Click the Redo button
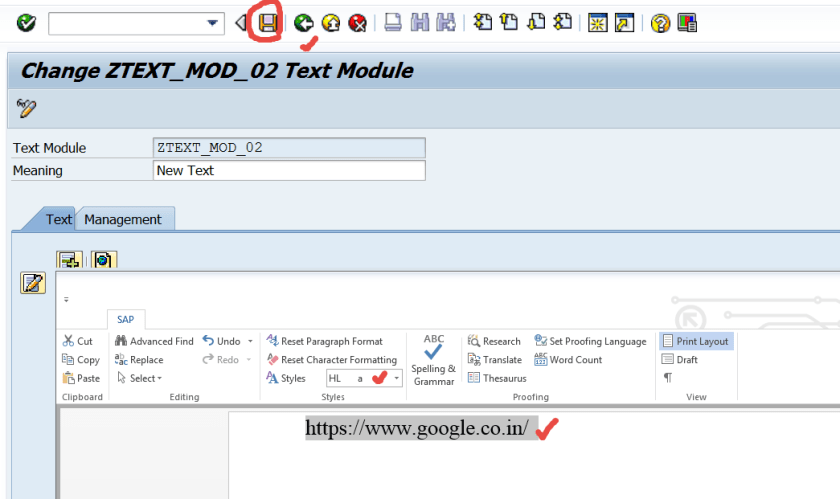The image size is (840, 499). click(221, 360)
